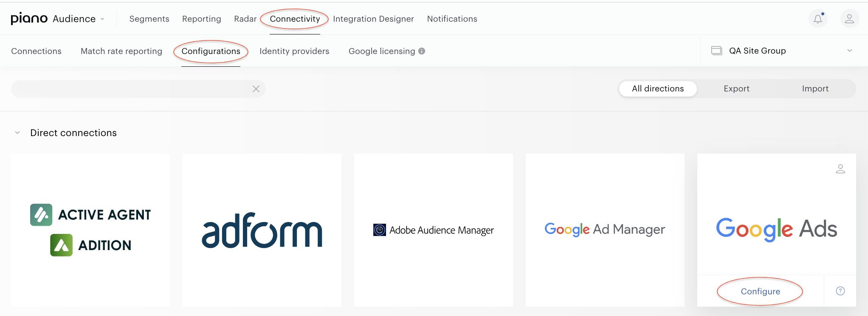Open the Adobe Audience Manager card
The height and width of the screenshot is (316, 868).
434,230
